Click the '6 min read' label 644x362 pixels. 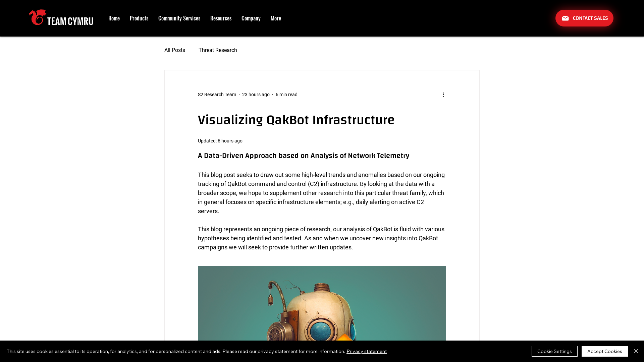coord(286,95)
